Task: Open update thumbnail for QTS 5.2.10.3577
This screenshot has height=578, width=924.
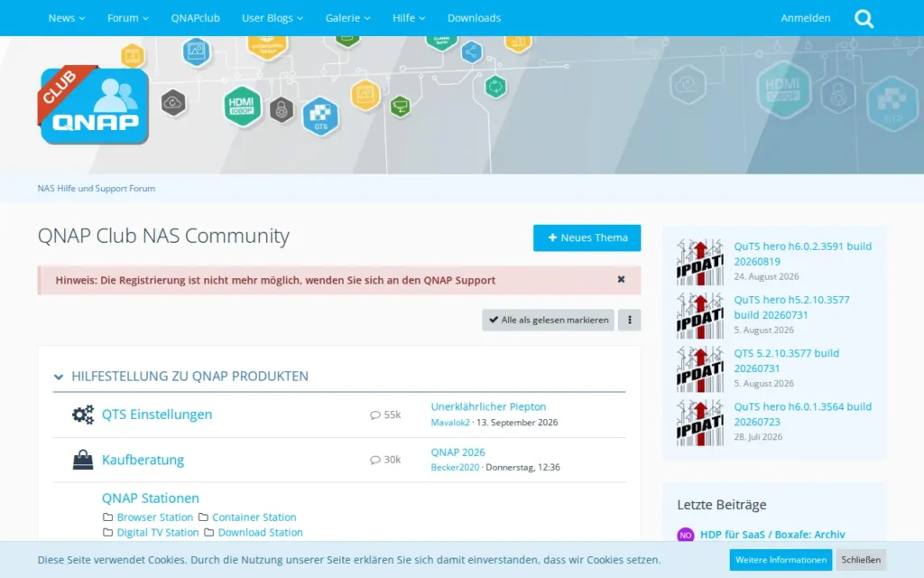Action: coord(700,369)
